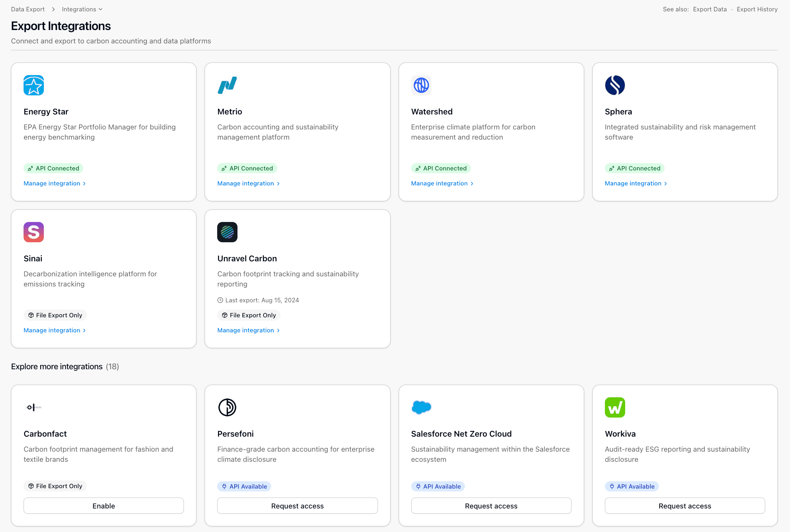Click the Sinai card title
This screenshot has width=790, height=532.
(x=33, y=258)
